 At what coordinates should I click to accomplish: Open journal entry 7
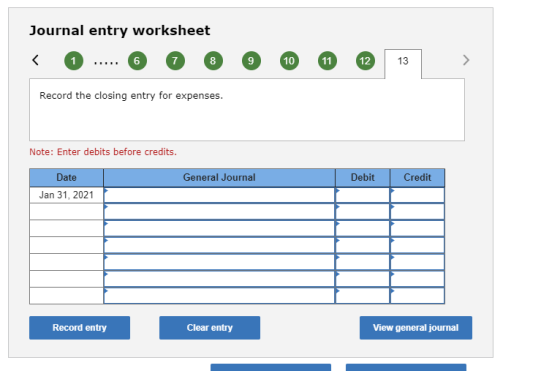click(175, 61)
